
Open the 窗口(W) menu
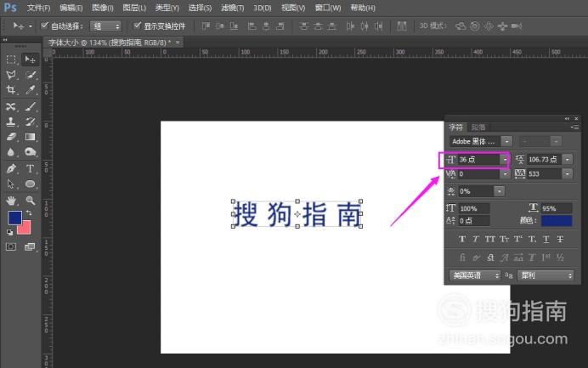[328, 8]
